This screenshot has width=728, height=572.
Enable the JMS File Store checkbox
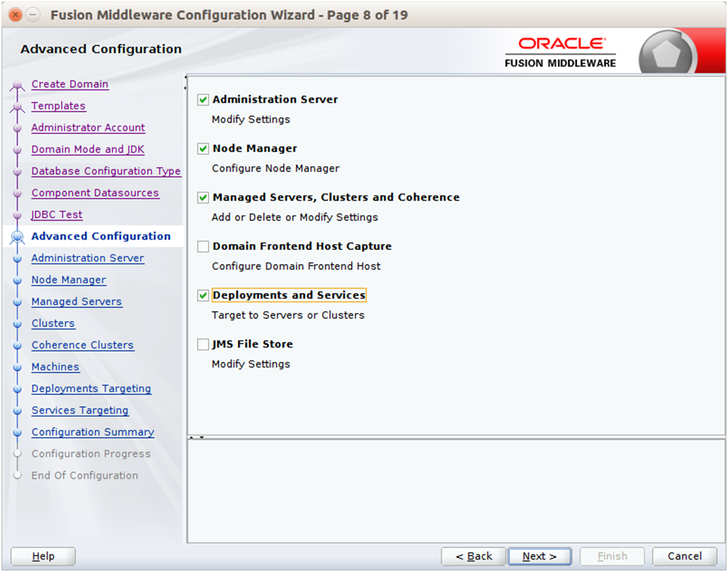pyautogui.click(x=203, y=344)
